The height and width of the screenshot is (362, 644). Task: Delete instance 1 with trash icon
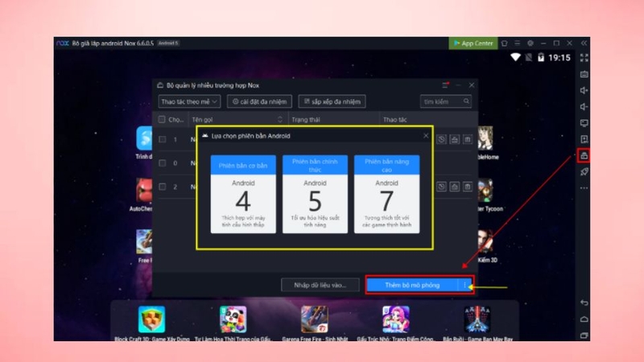(468, 139)
